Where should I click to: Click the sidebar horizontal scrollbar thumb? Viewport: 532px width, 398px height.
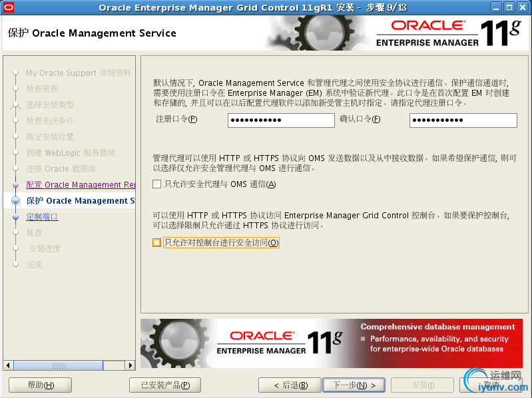click(59, 365)
